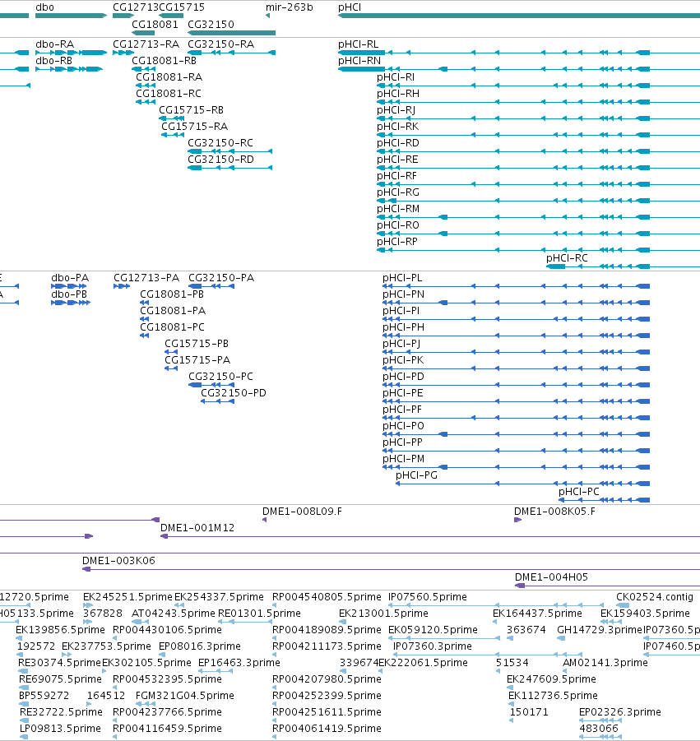The image size is (700, 741).
Task: Click the RP004061419.5prime EST label
Action: tap(327, 728)
